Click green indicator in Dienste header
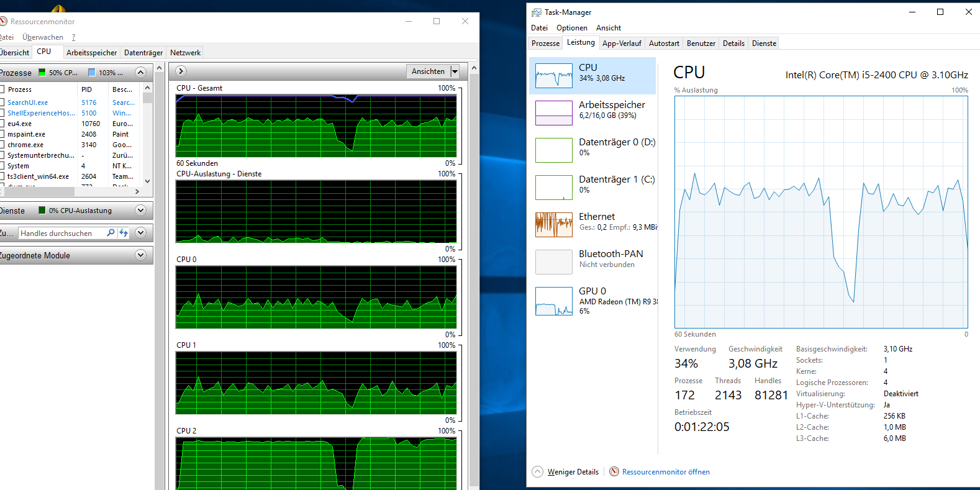The image size is (980, 490). tap(42, 211)
